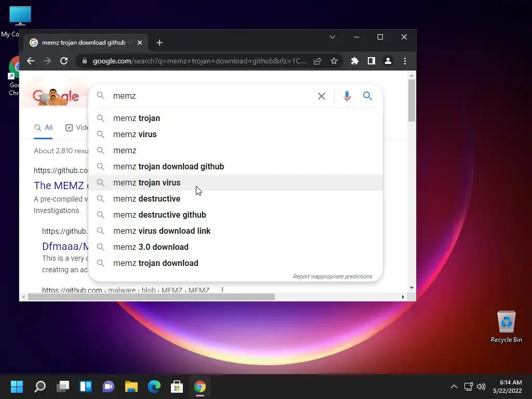Launch Microsoft Edge from the taskbar
This screenshot has height=399, width=532.
click(x=154, y=387)
